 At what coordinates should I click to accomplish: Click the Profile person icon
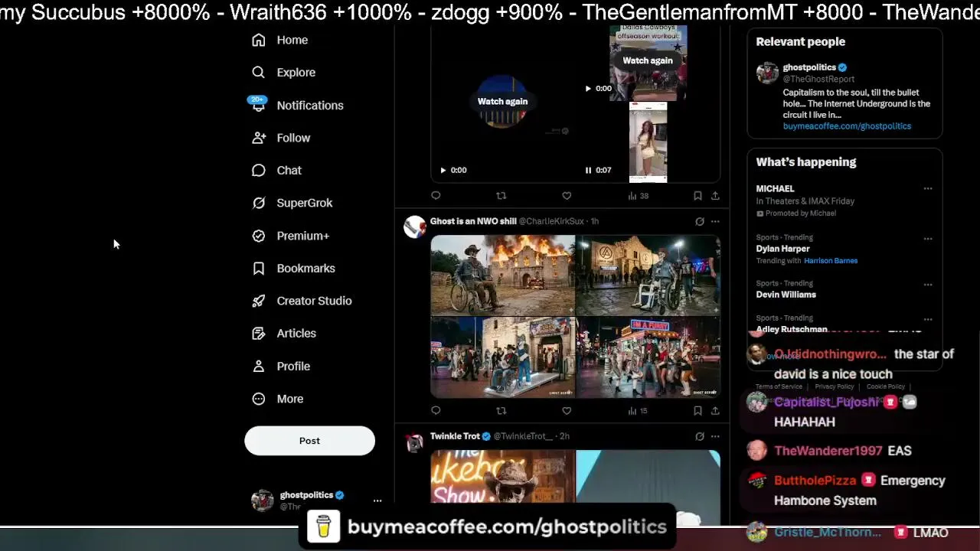click(259, 366)
